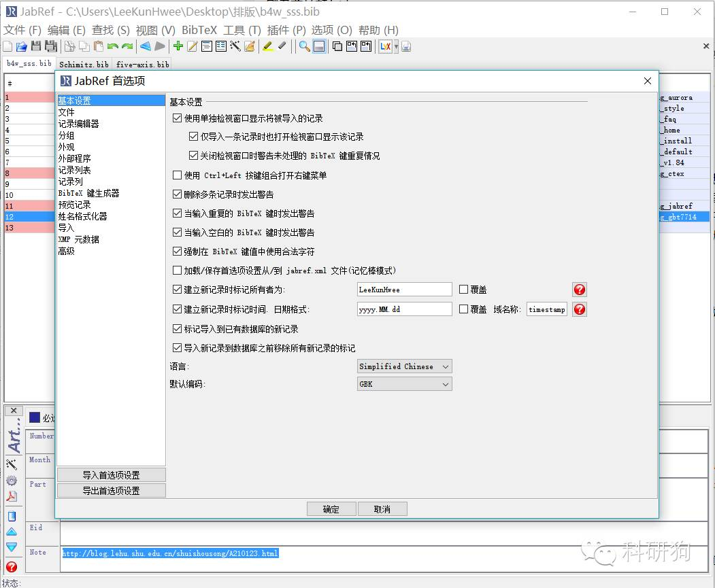Click the PDF icon in entry editor sidebar
The width and height of the screenshot is (715, 588).
click(x=12, y=496)
